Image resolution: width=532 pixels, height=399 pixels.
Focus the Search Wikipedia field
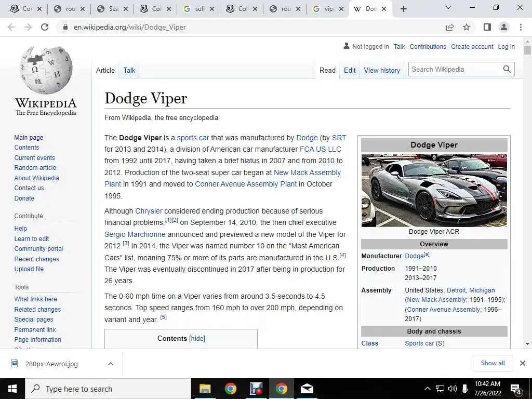[x=455, y=69]
